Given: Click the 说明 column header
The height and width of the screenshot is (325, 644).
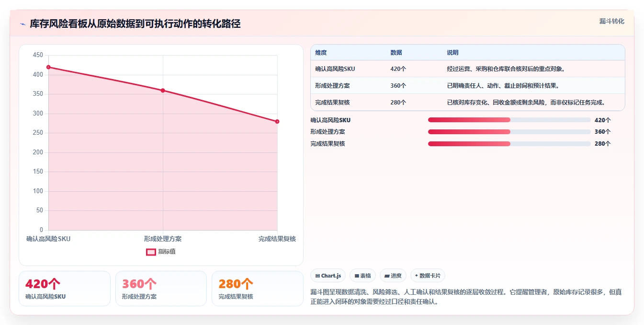Looking at the screenshot, I should (x=452, y=53).
